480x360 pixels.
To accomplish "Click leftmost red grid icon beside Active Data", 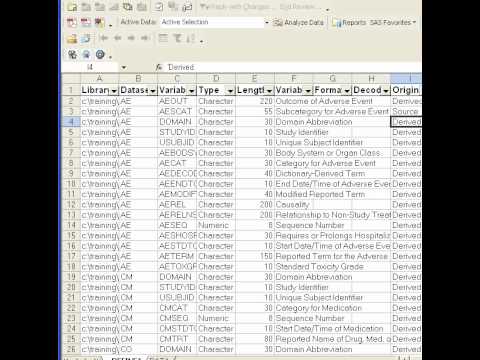I will point(72,22).
